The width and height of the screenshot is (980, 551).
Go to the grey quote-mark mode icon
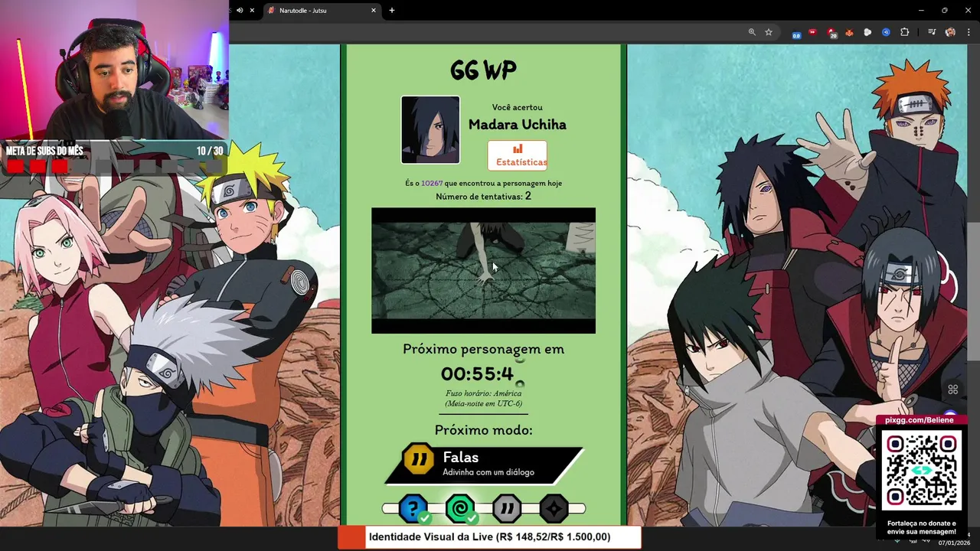tap(507, 508)
